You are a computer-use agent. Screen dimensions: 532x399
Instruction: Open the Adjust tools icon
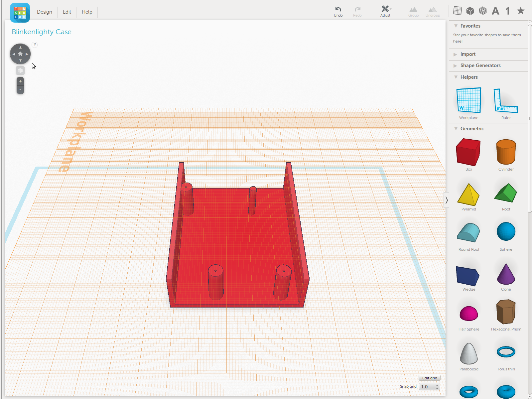coord(385,9)
